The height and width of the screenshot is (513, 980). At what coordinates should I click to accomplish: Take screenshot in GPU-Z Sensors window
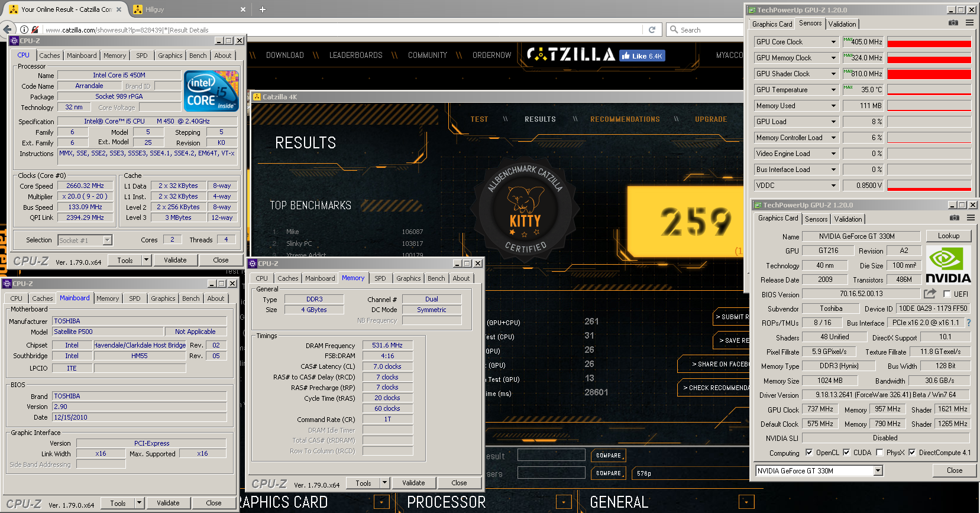click(x=953, y=23)
